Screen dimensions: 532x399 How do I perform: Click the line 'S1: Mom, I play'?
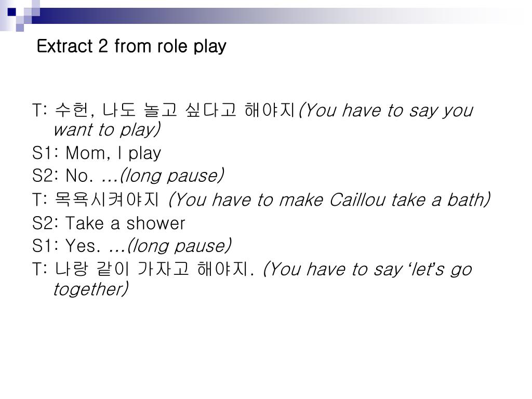click(x=96, y=153)
